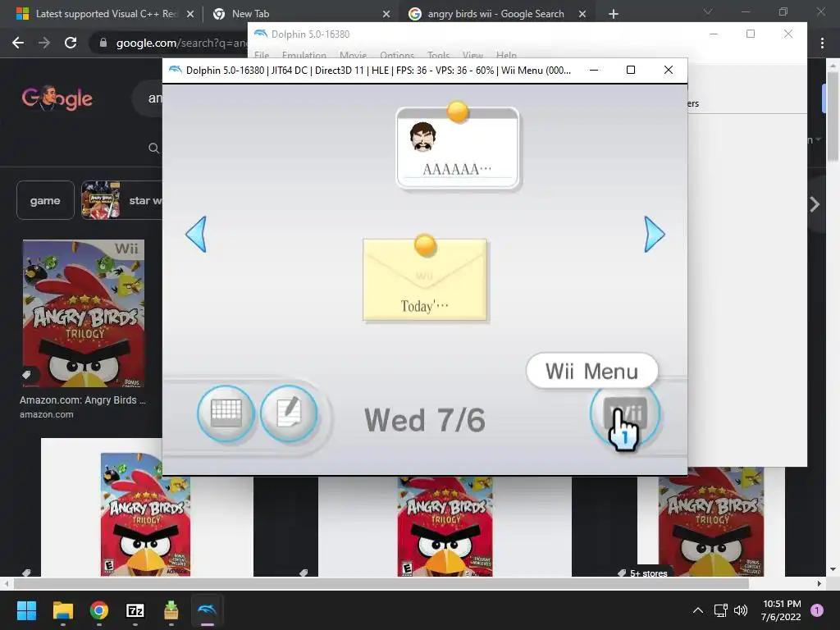
Task: Open the AAAAAA Mii message card
Action: (x=458, y=148)
